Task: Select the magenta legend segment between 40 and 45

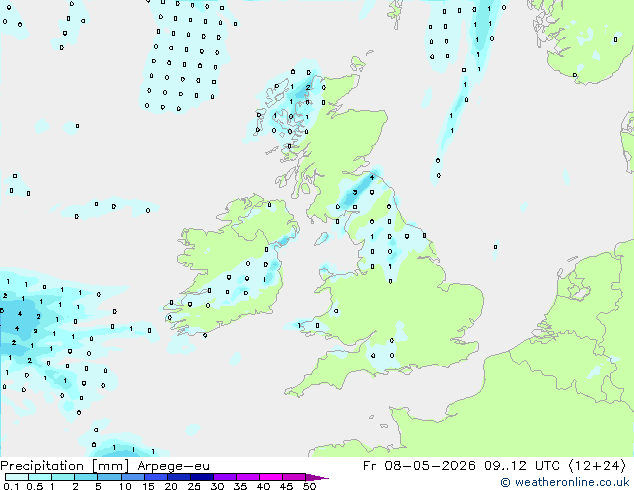Action: pyautogui.click(x=271, y=477)
